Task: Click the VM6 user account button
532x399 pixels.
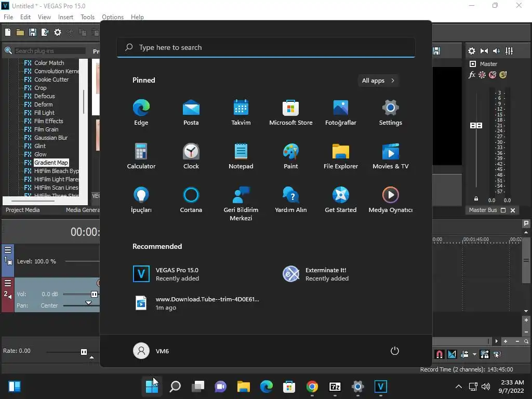Action: pos(151,351)
